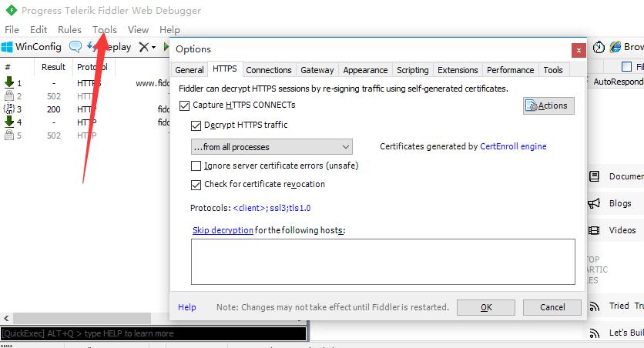
Task: Enable Ignore server certificate errors checkbox
Action: [x=196, y=166]
